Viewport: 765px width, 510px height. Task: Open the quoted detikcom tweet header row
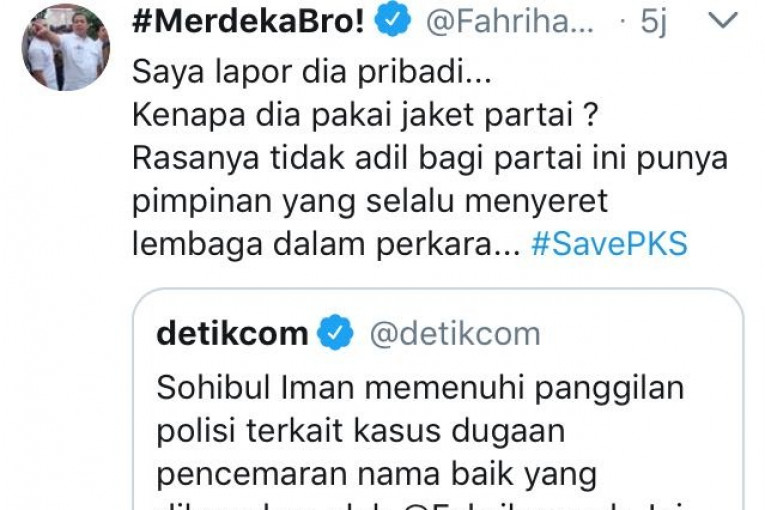tap(348, 334)
